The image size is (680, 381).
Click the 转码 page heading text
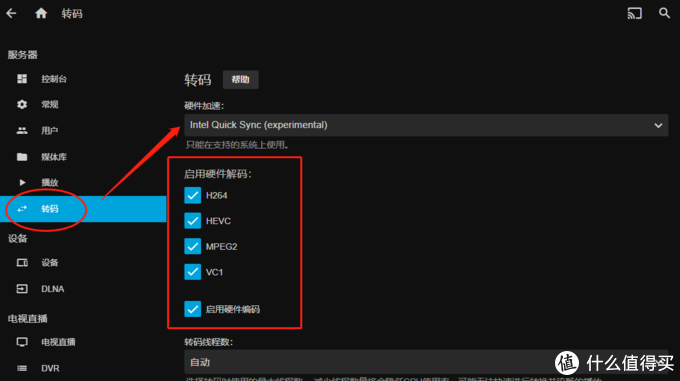198,80
